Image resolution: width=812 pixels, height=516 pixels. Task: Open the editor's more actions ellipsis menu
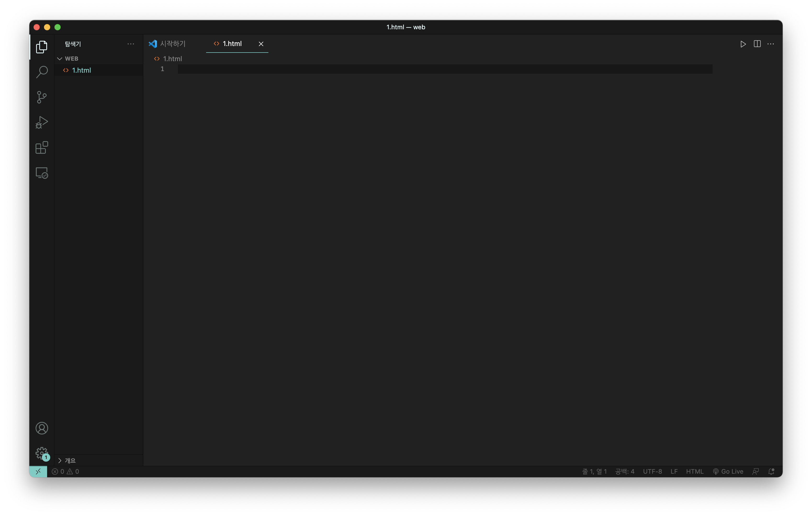point(770,44)
